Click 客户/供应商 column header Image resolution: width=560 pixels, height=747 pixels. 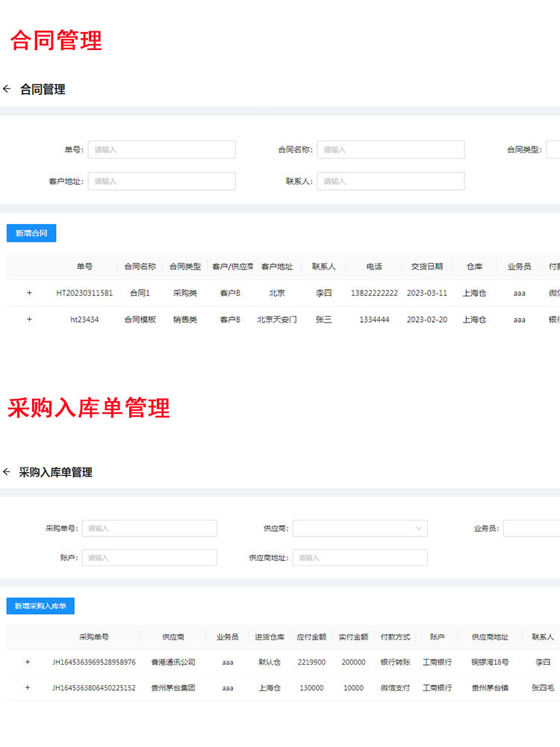coord(232,267)
